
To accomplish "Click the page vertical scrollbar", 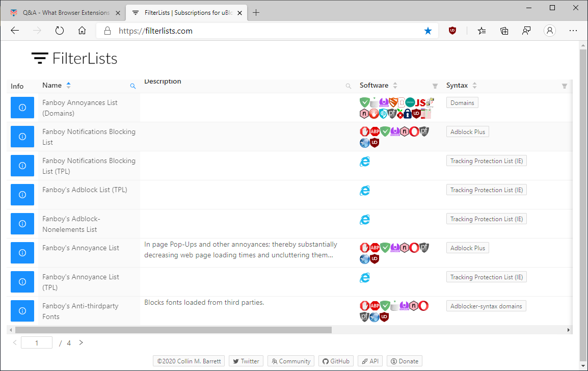I will click(x=583, y=204).
